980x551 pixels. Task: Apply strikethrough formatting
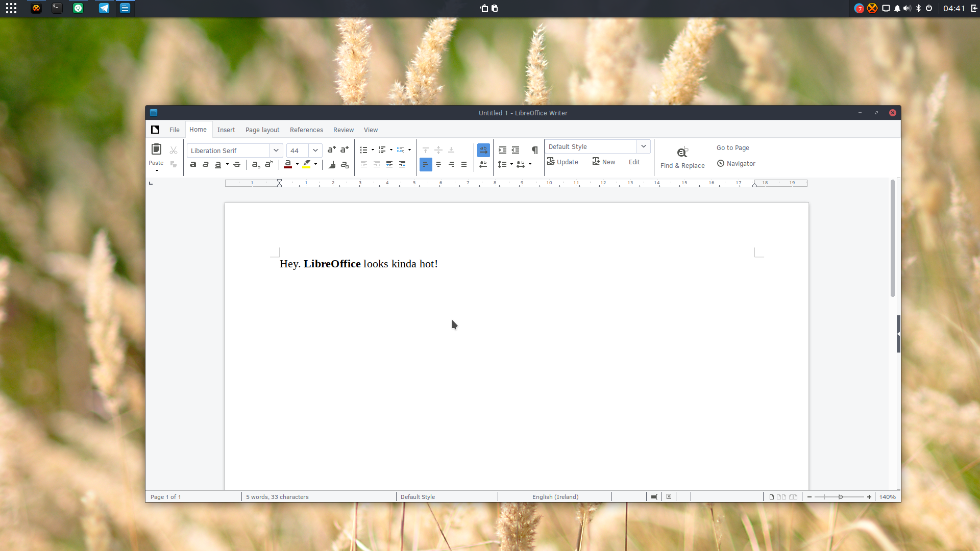click(x=237, y=164)
